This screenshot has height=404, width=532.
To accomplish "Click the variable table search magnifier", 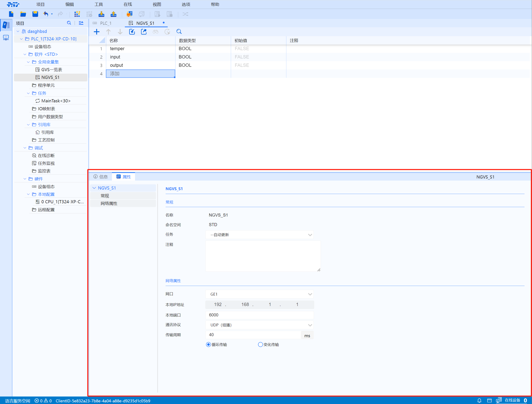I will (x=179, y=31).
